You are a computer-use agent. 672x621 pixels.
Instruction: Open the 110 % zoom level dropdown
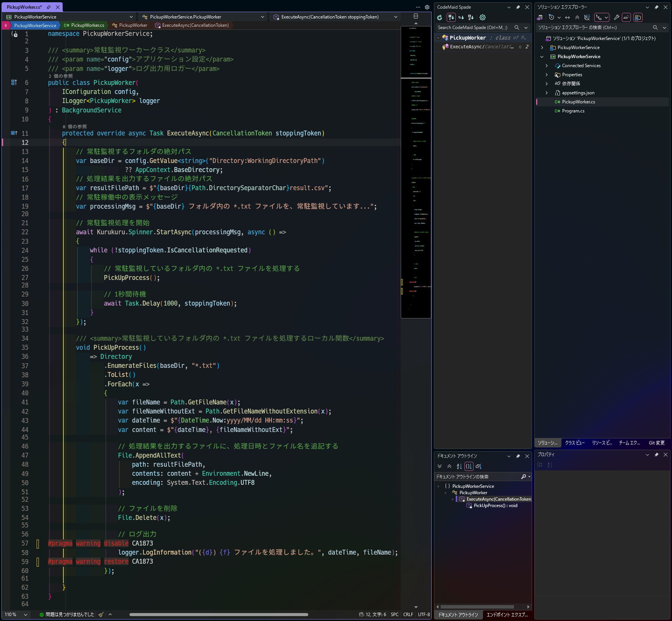click(x=16, y=615)
